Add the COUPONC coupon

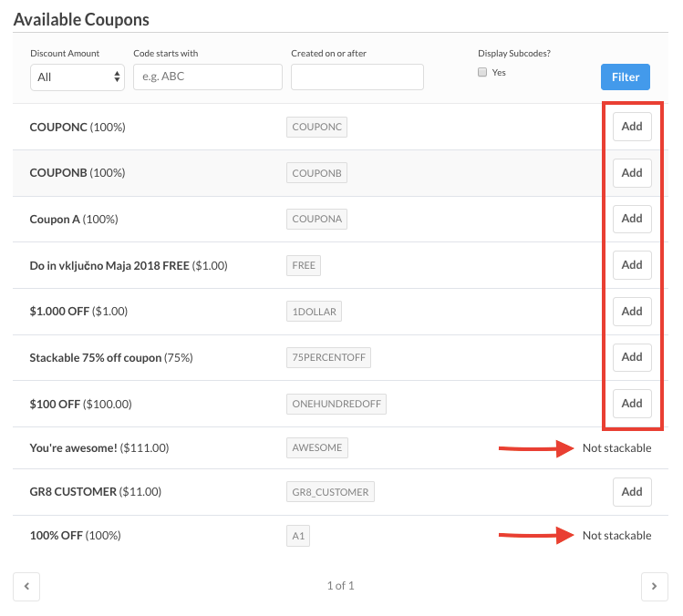coord(632,127)
